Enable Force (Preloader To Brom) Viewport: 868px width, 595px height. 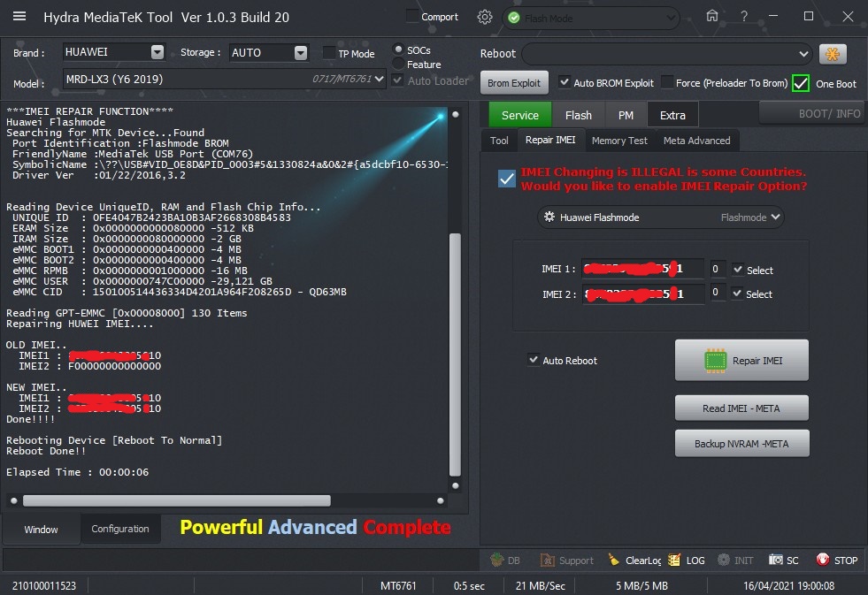click(x=667, y=82)
